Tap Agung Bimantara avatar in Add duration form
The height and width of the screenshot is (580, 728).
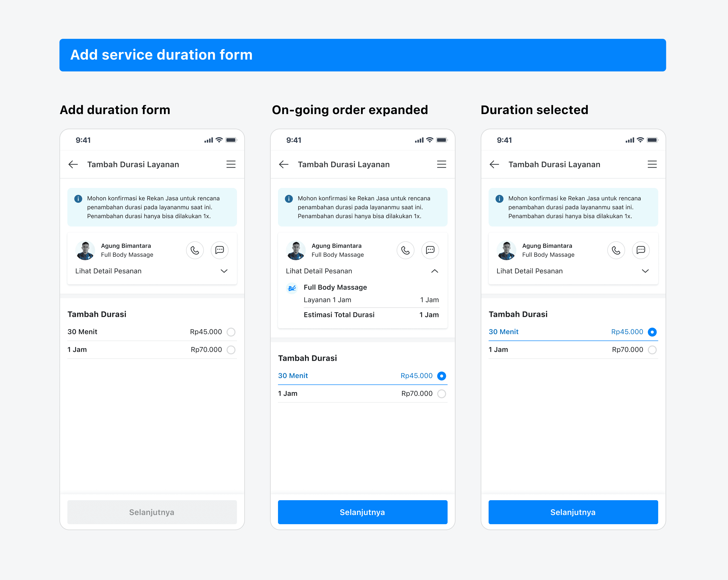(x=85, y=250)
